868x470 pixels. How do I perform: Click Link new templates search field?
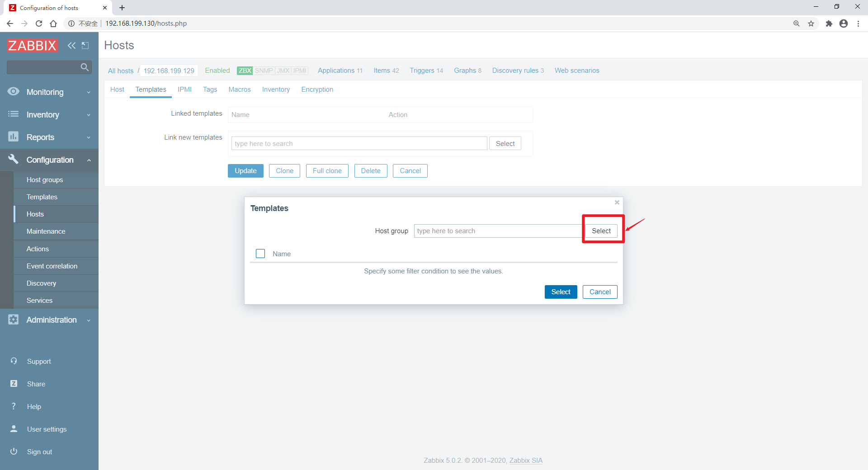coord(359,144)
